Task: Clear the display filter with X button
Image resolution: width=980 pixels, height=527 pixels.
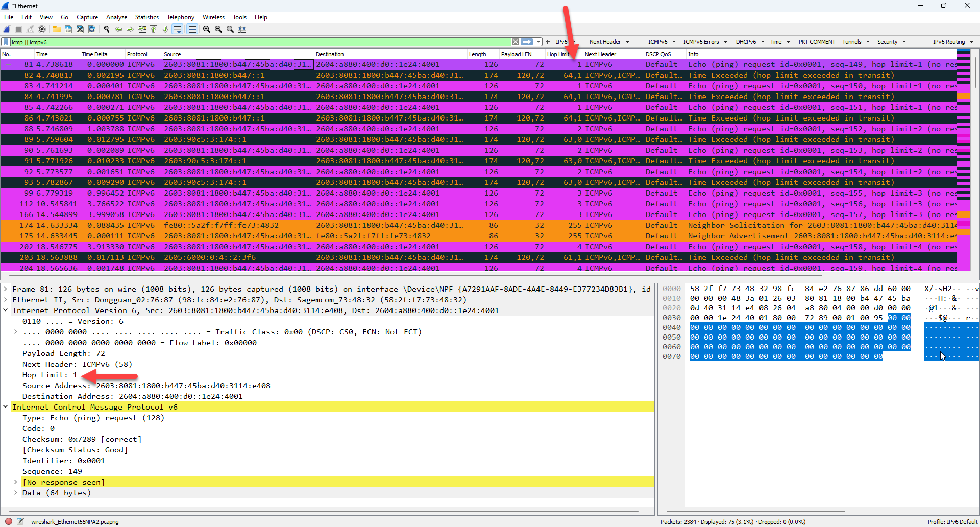Action: pos(516,42)
